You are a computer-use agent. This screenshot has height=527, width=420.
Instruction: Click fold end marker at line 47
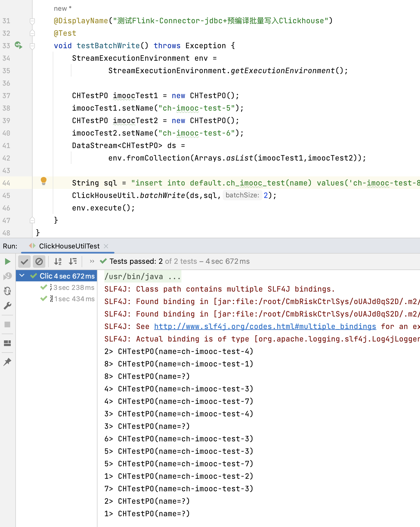coord(32,220)
